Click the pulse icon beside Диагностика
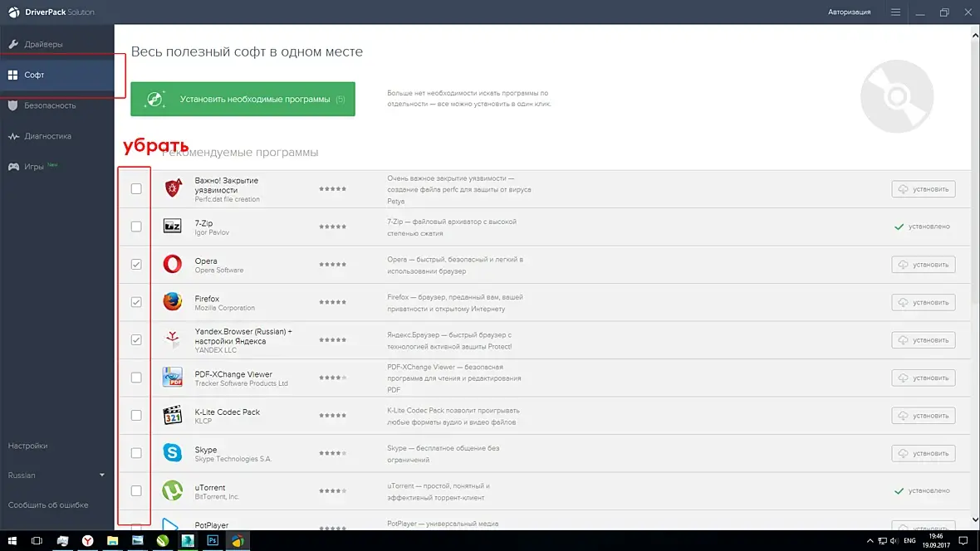The height and width of the screenshot is (551, 980). click(x=13, y=136)
